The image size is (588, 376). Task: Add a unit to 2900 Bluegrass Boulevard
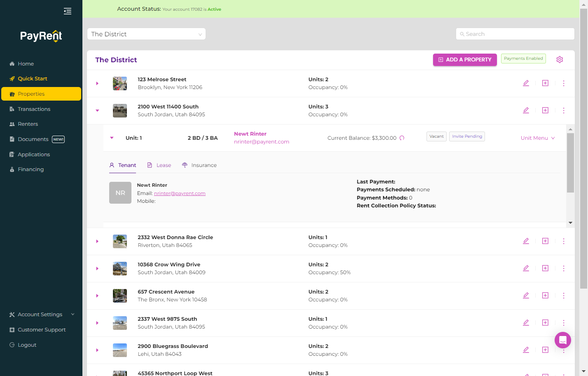coord(545,350)
